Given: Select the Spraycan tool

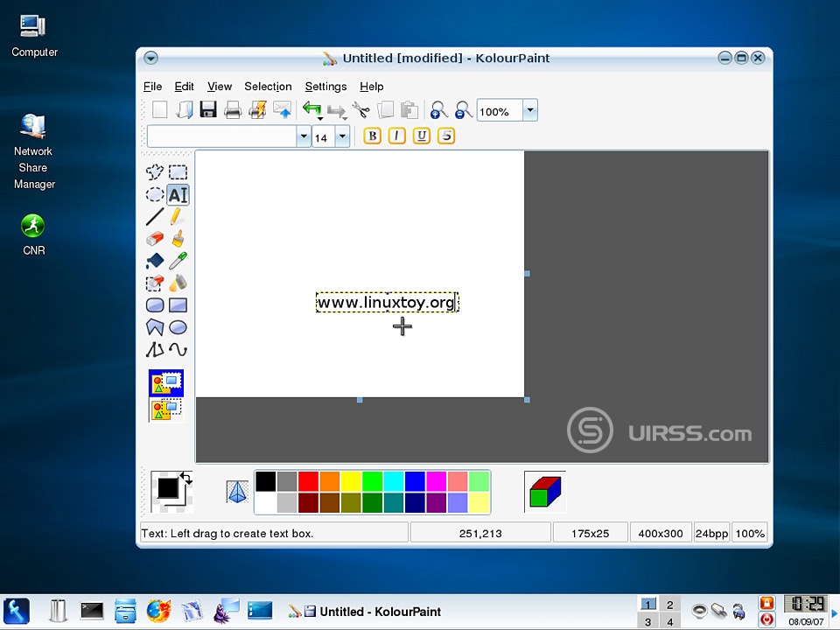Looking at the screenshot, I should point(178,283).
